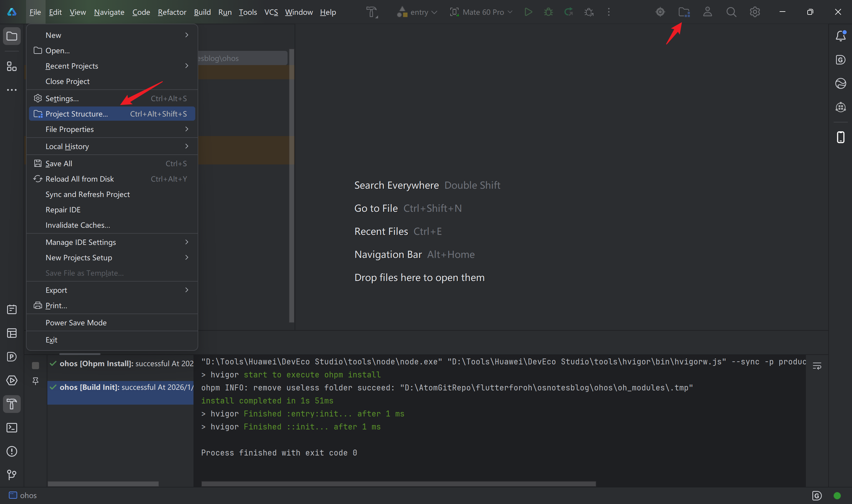Open more run actions vertical dots

point(609,12)
